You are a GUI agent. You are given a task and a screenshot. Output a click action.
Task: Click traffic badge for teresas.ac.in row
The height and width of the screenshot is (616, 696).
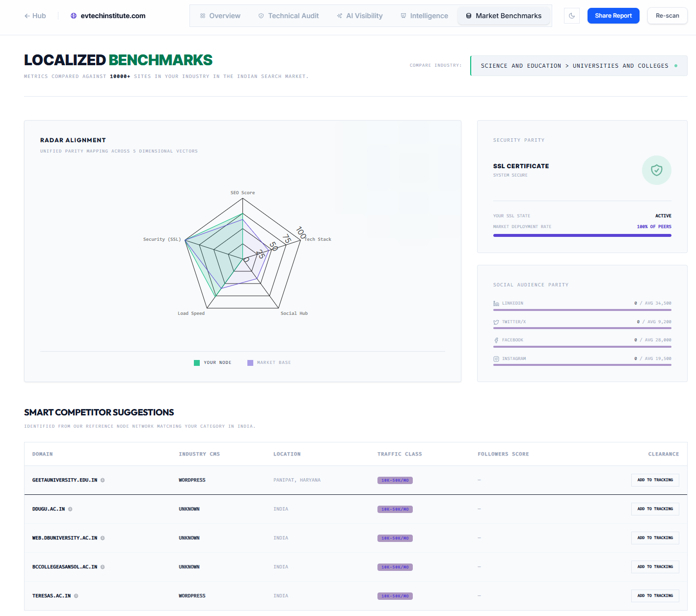tap(395, 596)
